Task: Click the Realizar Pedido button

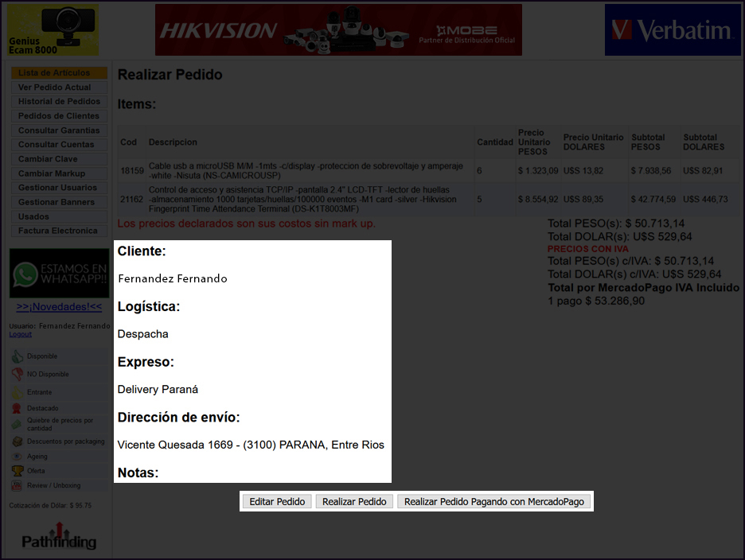Action: point(354,502)
